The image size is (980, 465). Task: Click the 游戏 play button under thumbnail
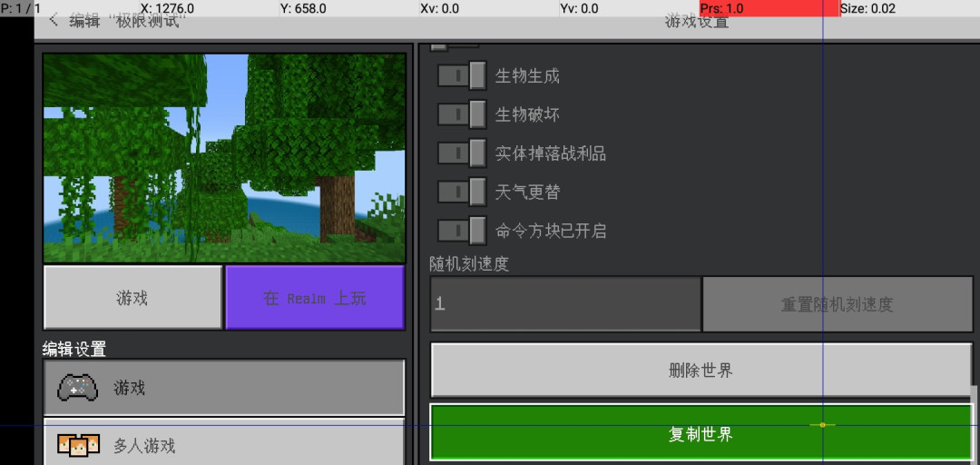pos(132,298)
